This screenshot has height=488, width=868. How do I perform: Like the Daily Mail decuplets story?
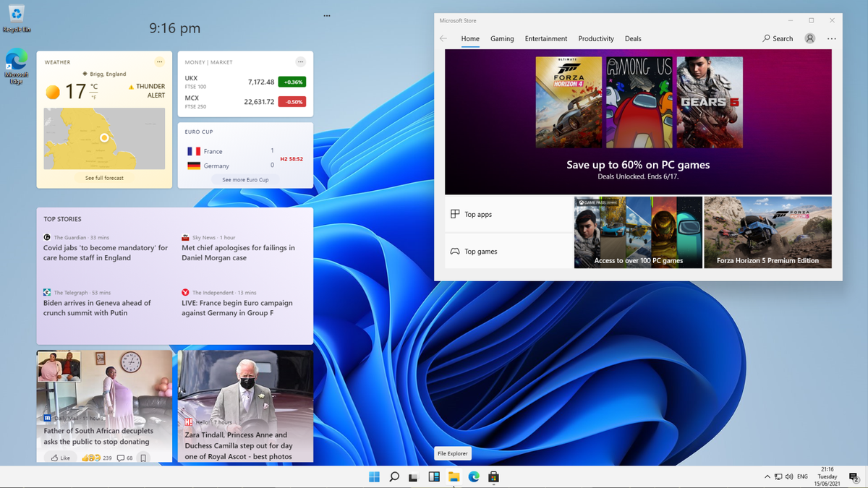click(x=61, y=457)
